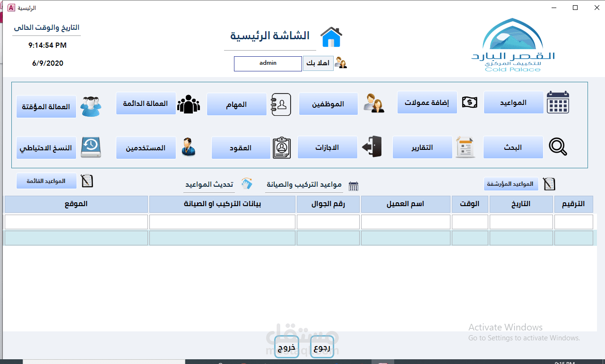Click the employees people icon beside الموظفين
Viewport: 605px width, 364px height.
[374, 104]
